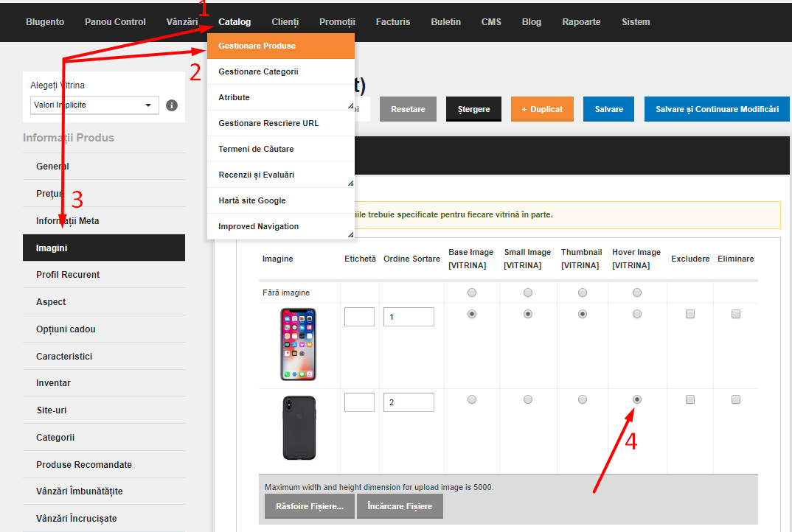Select Hover Image radio for the black phone image
The width and height of the screenshot is (792, 532).
pos(637,399)
